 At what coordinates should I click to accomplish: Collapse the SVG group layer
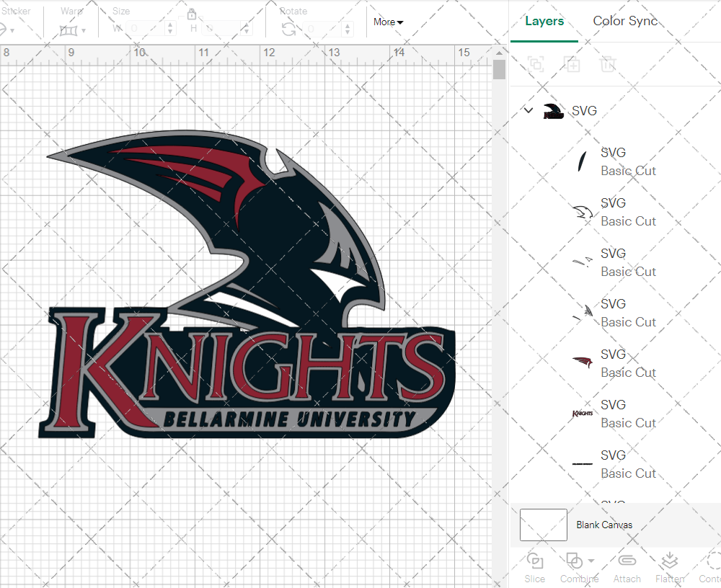coord(528,111)
